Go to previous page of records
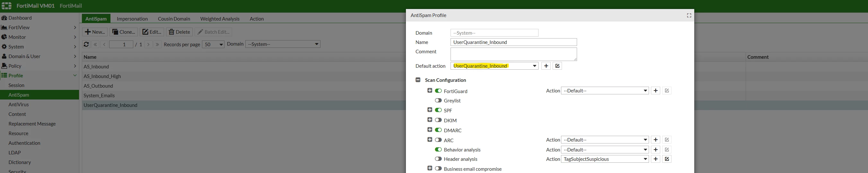Viewport: 868px width, 173px height. point(104,44)
